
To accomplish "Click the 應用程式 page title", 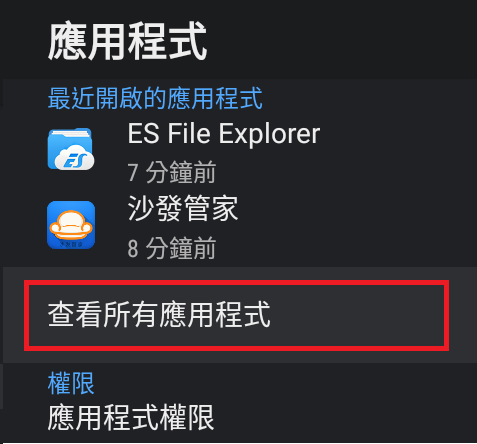I will point(128,41).
